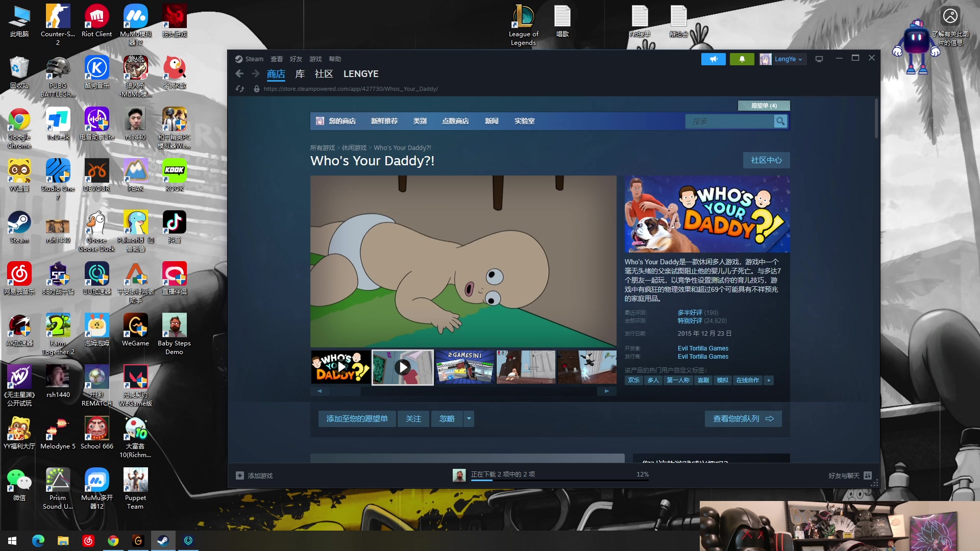This screenshot has width=980, height=551.
Task: Open Steam Big Picture mode icon
Action: [x=819, y=59]
